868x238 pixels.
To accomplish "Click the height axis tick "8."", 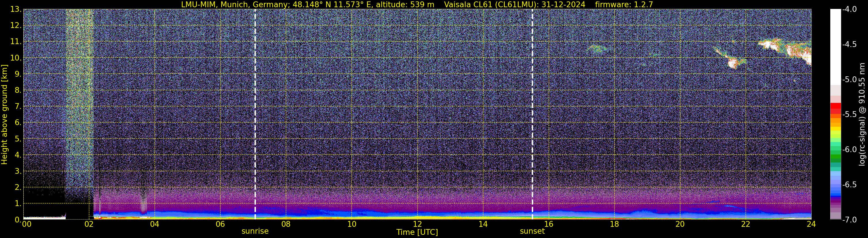I will click(18, 90).
